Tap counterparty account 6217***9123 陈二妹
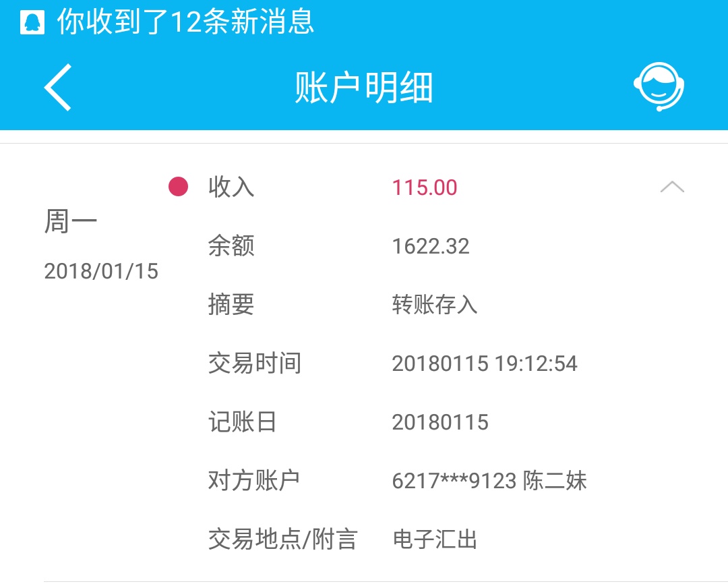The width and height of the screenshot is (728, 584). click(x=489, y=481)
